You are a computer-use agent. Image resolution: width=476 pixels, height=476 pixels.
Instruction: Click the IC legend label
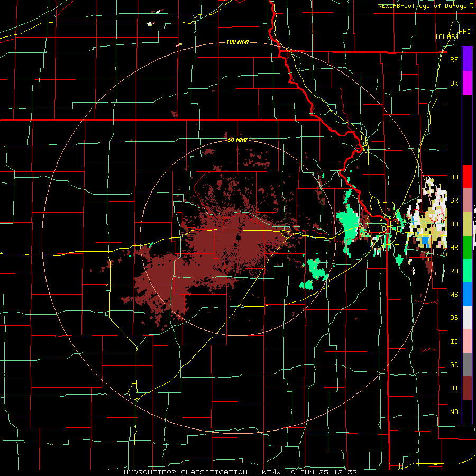tap(454, 342)
